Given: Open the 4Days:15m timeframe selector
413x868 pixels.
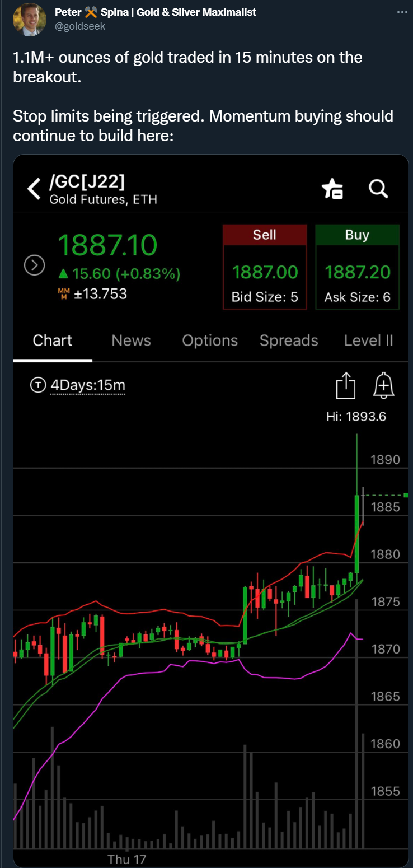Looking at the screenshot, I should coord(88,385).
